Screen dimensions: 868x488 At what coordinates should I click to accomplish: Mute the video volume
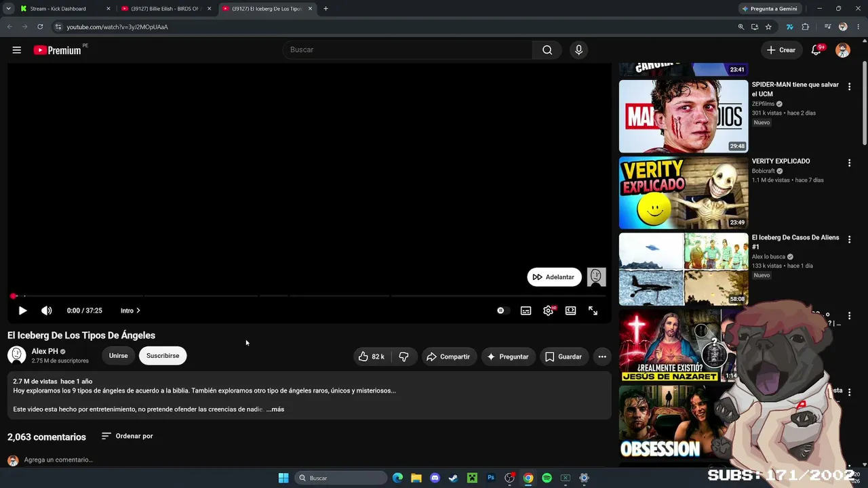coord(46,310)
